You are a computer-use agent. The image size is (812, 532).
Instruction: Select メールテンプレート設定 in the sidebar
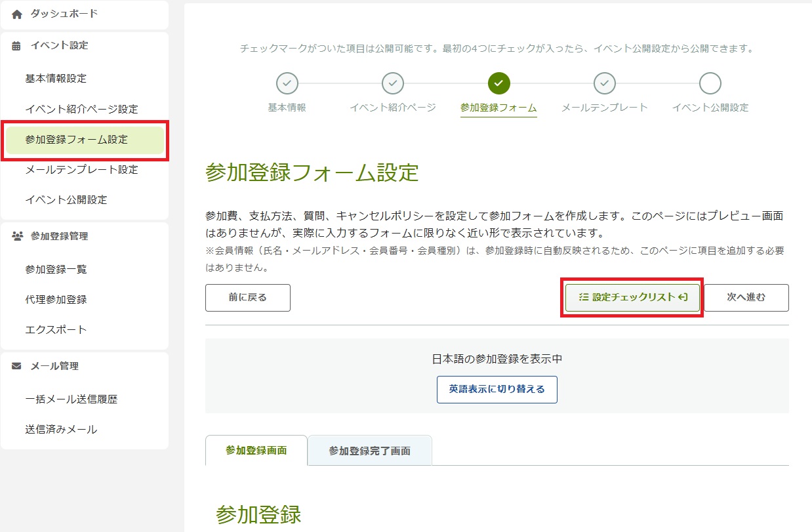(81, 170)
